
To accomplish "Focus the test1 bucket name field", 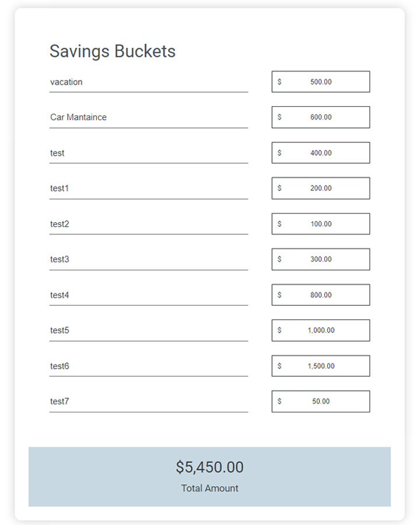I will pyautogui.click(x=148, y=188).
